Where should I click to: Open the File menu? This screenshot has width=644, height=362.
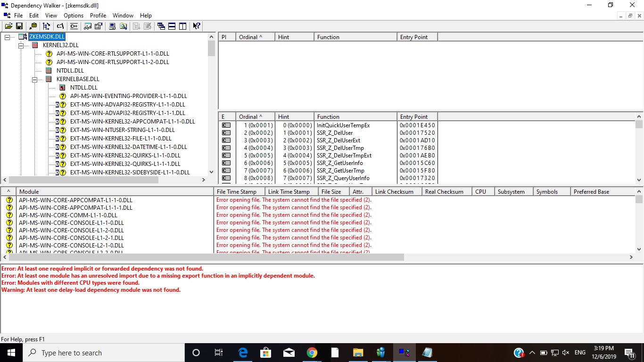[18, 16]
